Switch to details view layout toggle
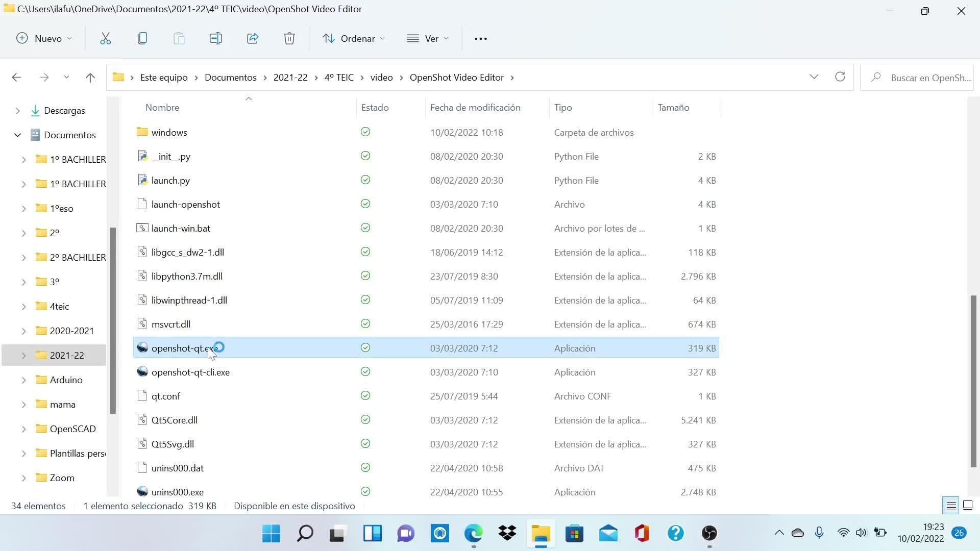980x551 pixels. (x=951, y=506)
